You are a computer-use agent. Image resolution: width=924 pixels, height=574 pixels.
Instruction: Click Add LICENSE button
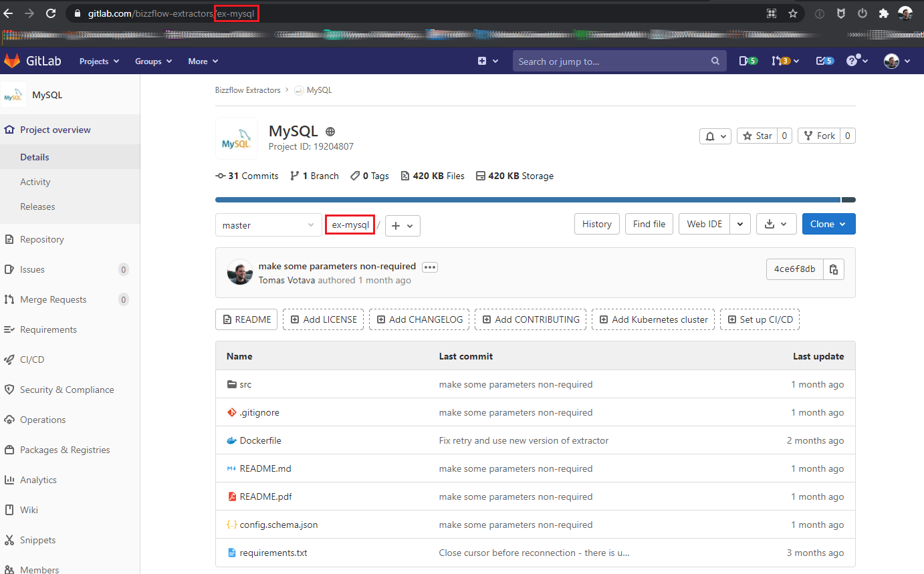coord(324,319)
